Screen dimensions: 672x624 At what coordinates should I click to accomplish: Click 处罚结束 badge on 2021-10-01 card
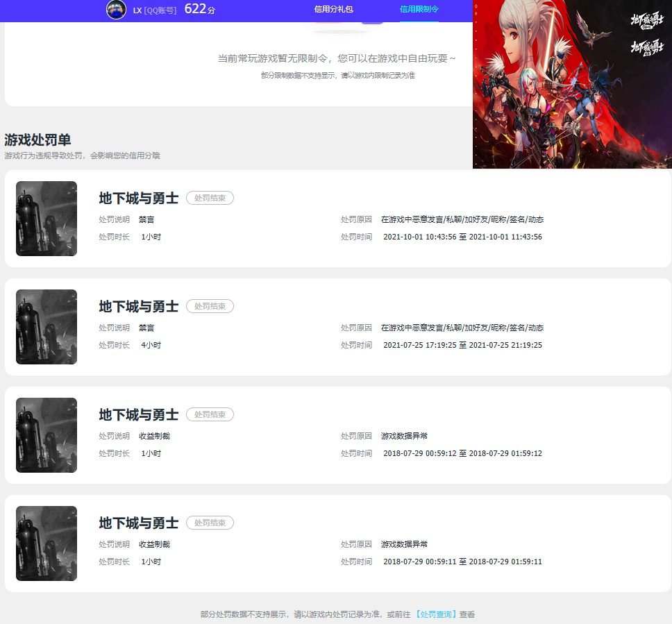[210, 198]
